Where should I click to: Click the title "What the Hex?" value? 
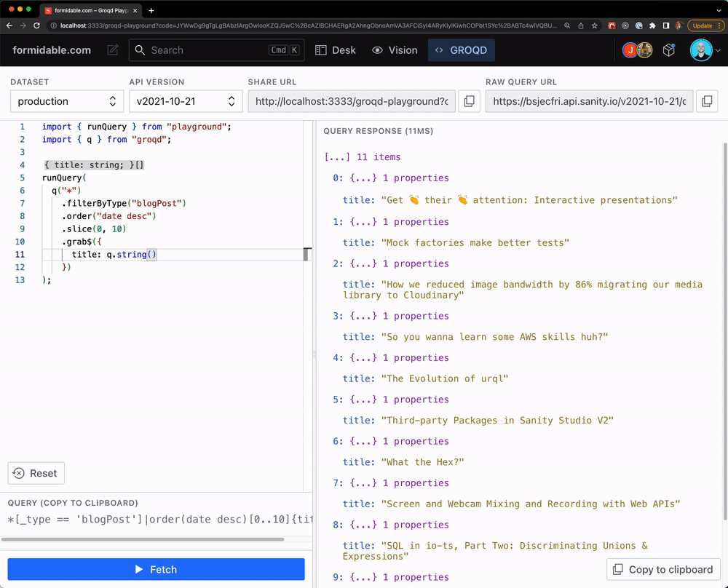tap(422, 462)
